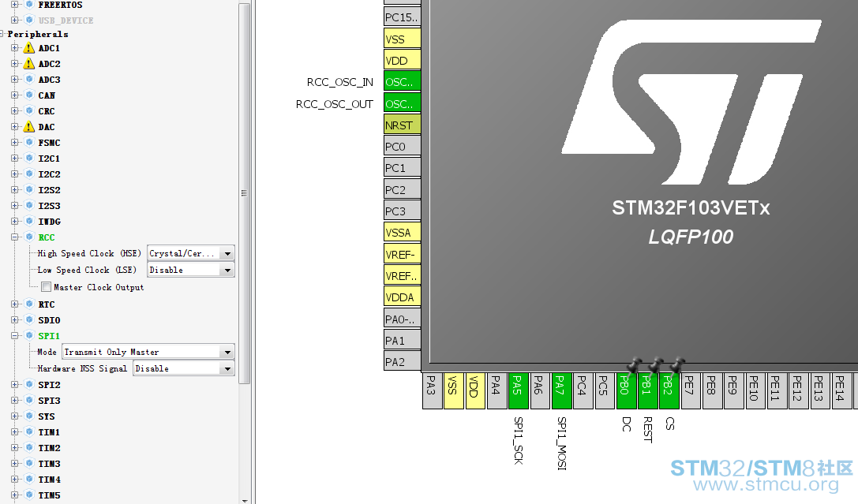Click the VDDA power pin
Screen dimensions: 858x504
click(x=403, y=297)
